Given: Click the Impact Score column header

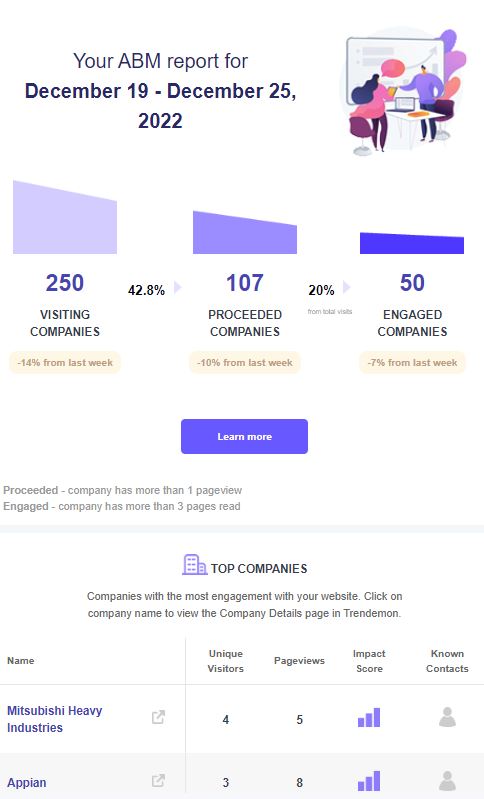Looking at the screenshot, I should tap(369, 660).
